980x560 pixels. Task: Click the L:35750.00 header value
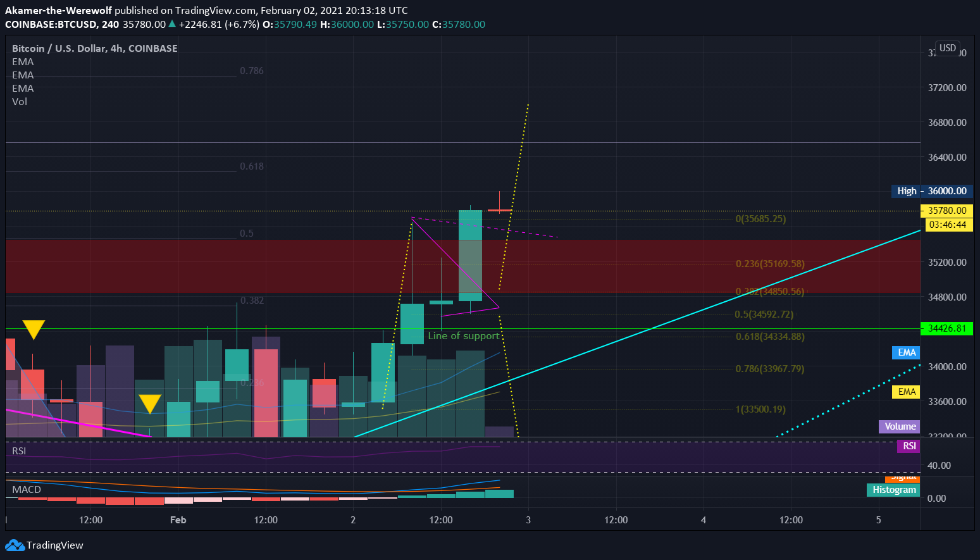[x=402, y=24]
